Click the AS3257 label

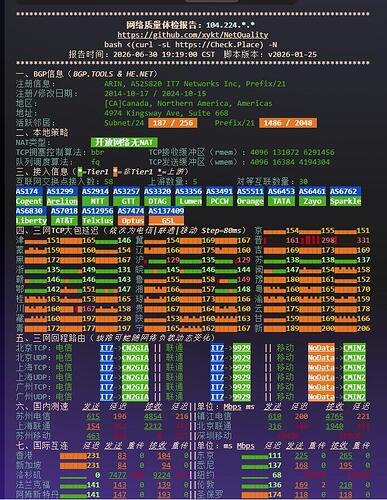pyautogui.click(x=126, y=191)
